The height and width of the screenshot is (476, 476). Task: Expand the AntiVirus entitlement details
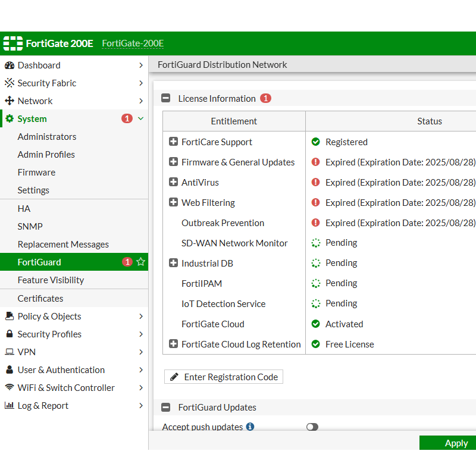coord(173,182)
